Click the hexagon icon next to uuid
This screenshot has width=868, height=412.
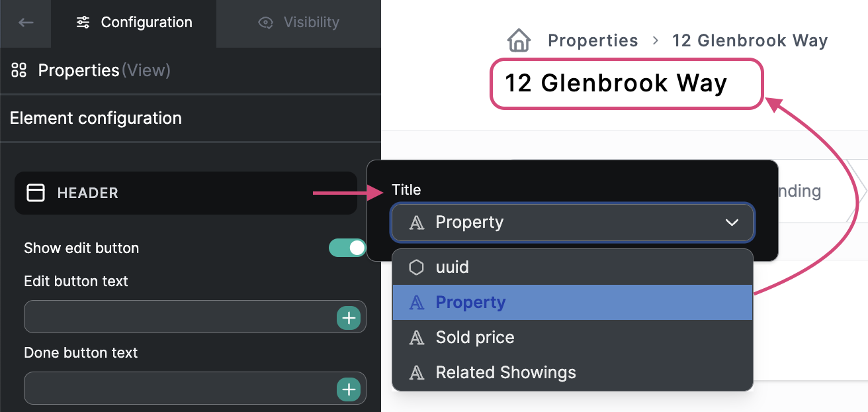[416, 267]
